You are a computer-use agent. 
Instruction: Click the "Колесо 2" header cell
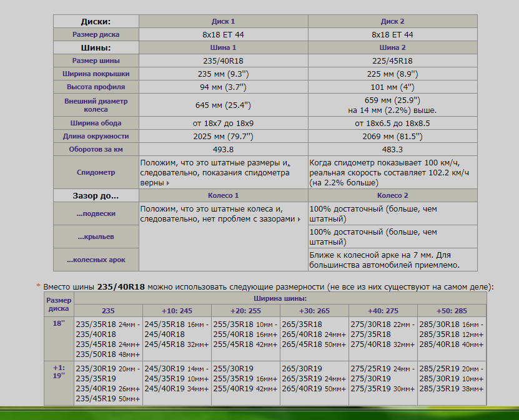point(392,195)
